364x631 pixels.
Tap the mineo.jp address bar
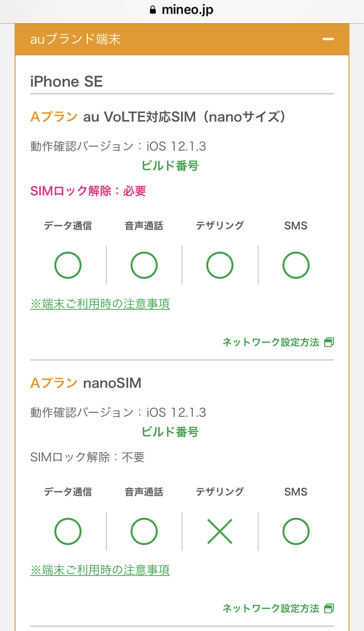(x=187, y=10)
